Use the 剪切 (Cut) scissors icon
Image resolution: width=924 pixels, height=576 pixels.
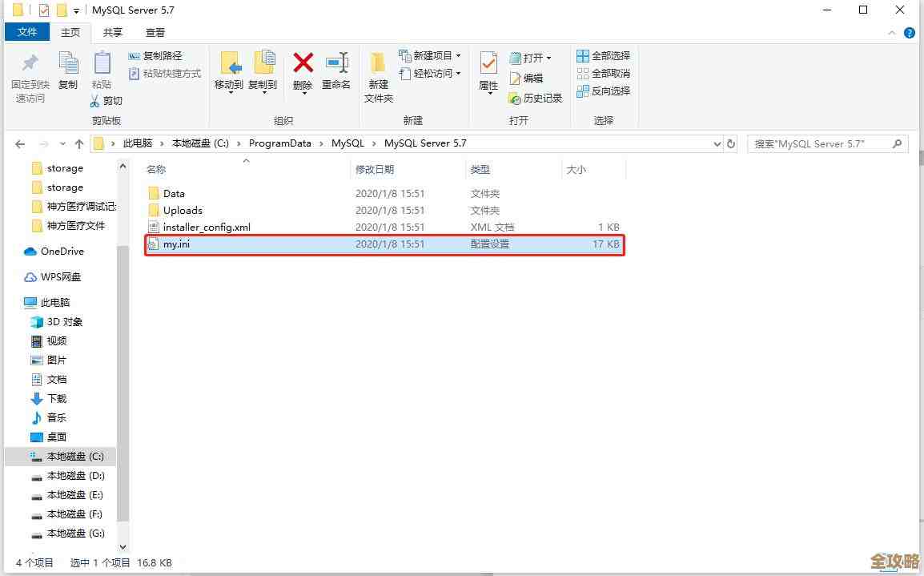pos(94,100)
